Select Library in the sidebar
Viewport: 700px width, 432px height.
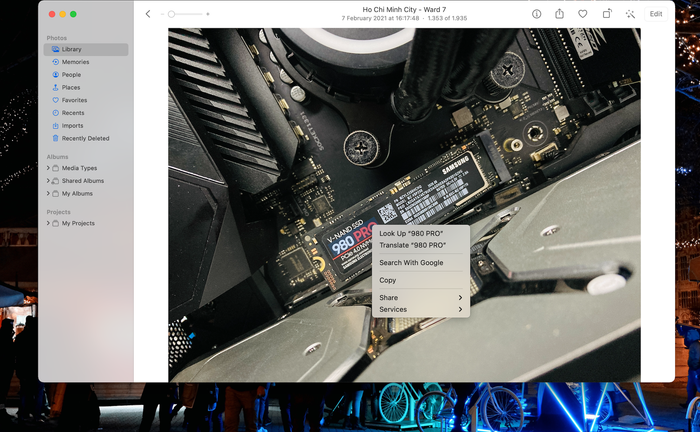click(72, 49)
